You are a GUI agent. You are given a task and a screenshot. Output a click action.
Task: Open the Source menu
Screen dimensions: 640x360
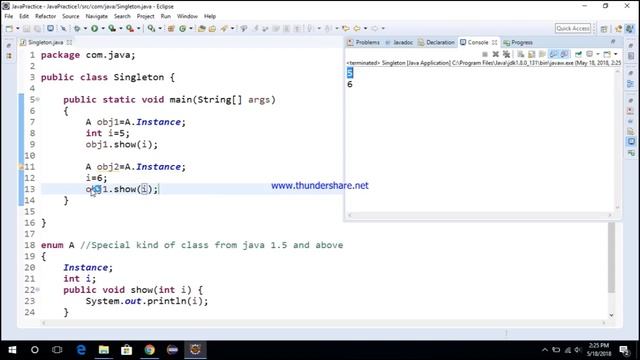click(71, 16)
